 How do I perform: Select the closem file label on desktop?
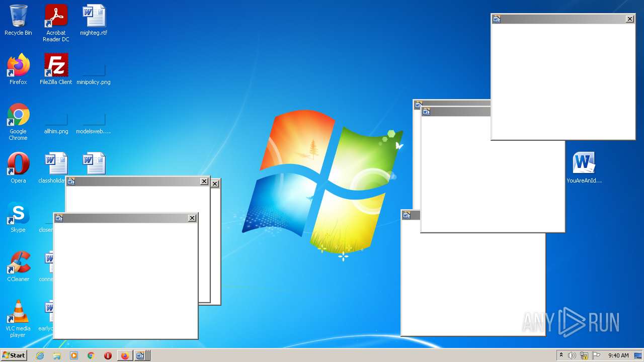46,230
